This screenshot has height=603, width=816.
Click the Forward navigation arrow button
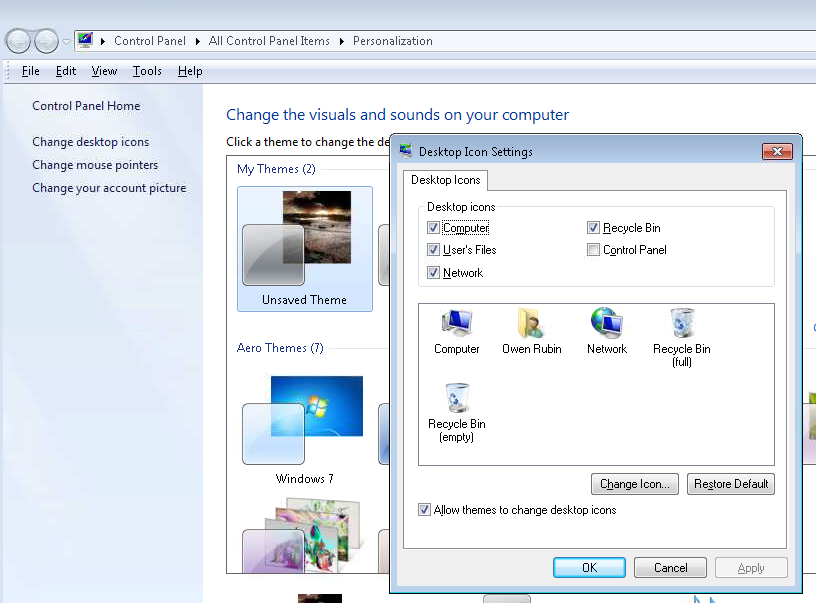tap(46, 41)
